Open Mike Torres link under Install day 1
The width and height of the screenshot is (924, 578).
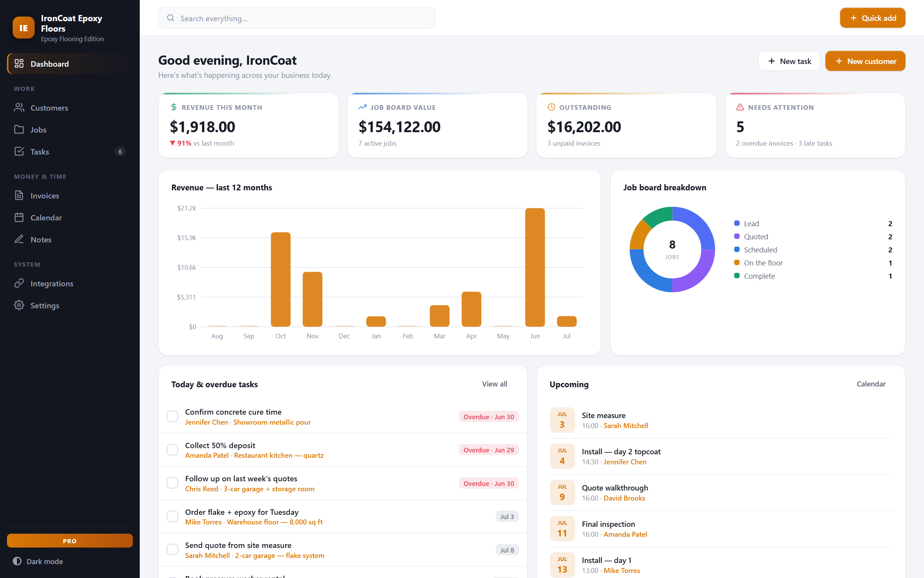point(622,570)
